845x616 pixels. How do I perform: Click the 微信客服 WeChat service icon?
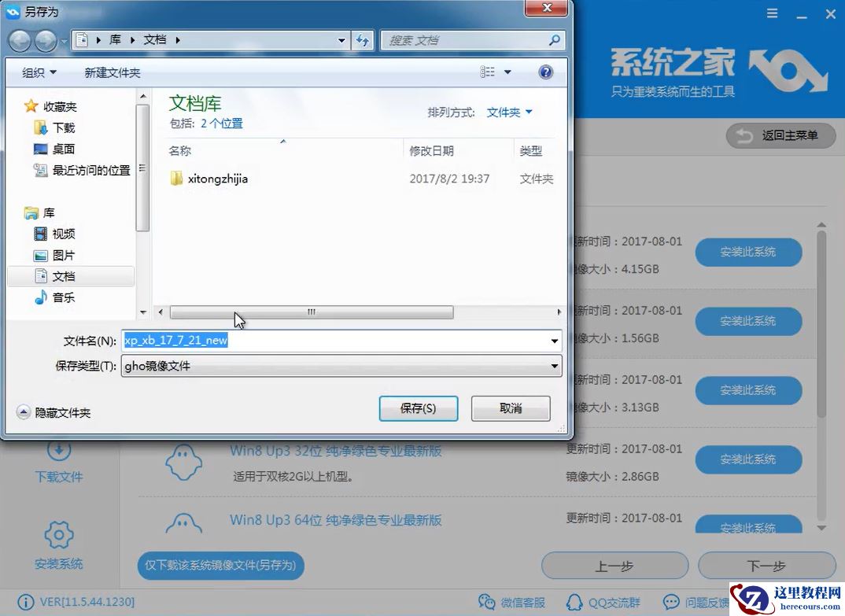tap(489, 601)
